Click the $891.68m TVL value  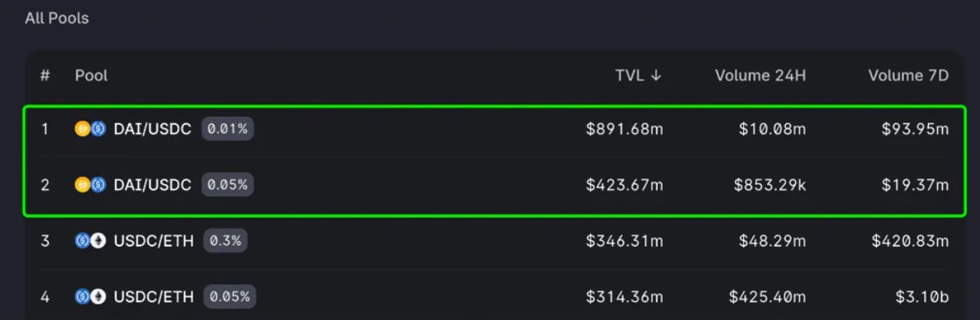point(624,129)
